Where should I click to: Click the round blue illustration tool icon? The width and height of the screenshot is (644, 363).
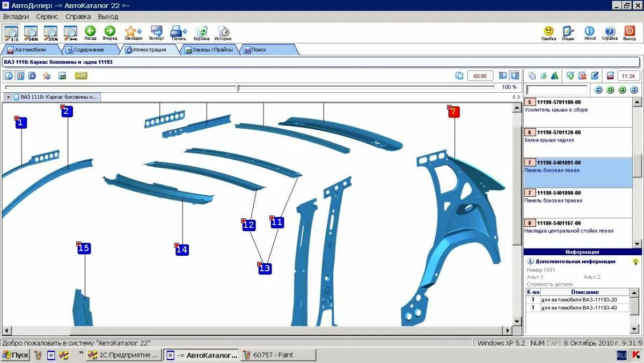point(32,76)
